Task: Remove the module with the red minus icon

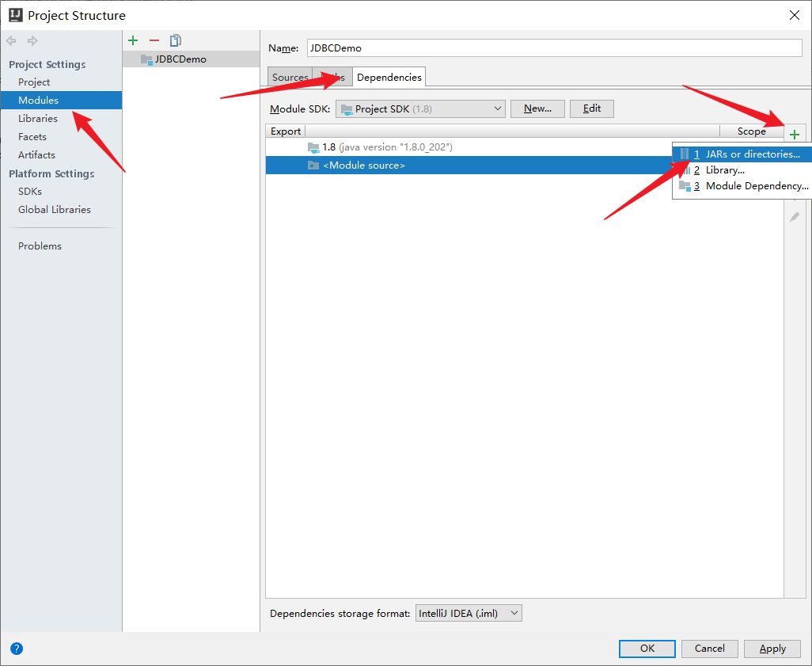Action: click(154, 40)
